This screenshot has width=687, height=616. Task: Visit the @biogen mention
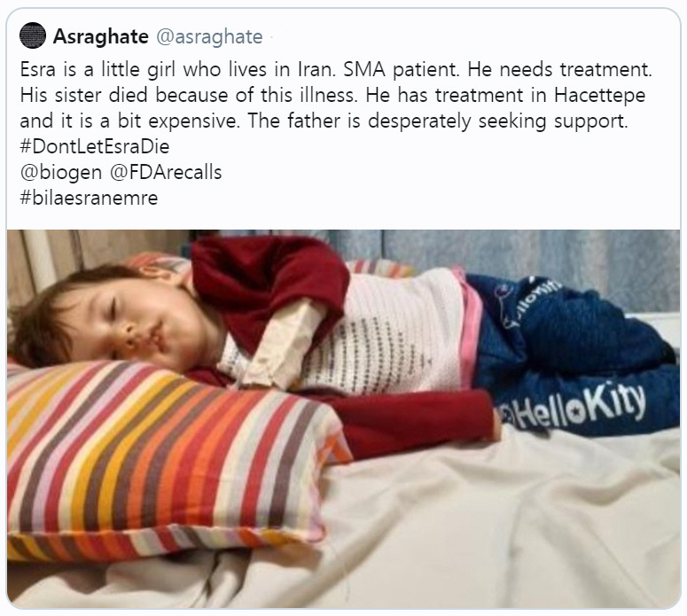tap(61, 173)
